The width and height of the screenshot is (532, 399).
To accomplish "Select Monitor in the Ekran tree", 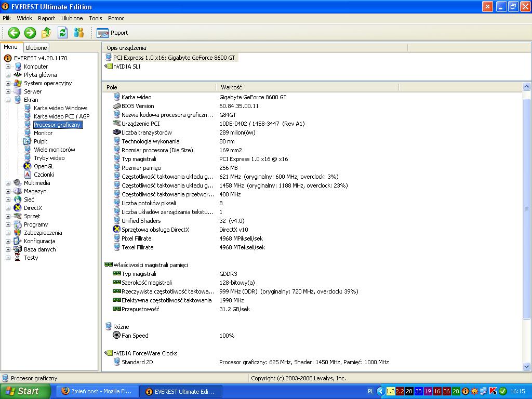I will [x=43, y=133].
